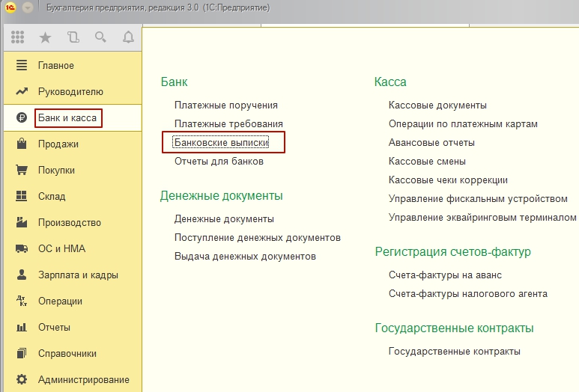579x392 pixels.
Task: Go to the Покупки section
Action: pos(56,171)
